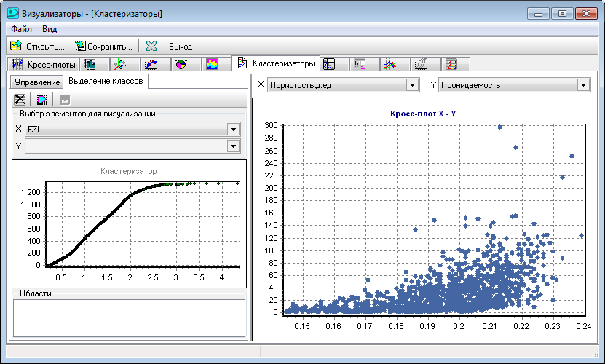Click the window resize grip in status bar
This screenshot has height=364, width=605.
tap(594, 353)
